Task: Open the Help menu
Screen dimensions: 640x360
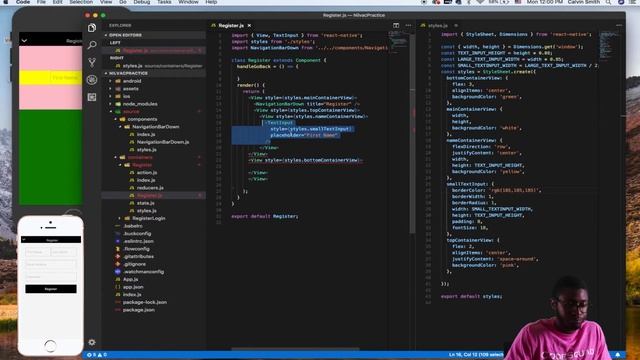Action: [x=211, y=2]
